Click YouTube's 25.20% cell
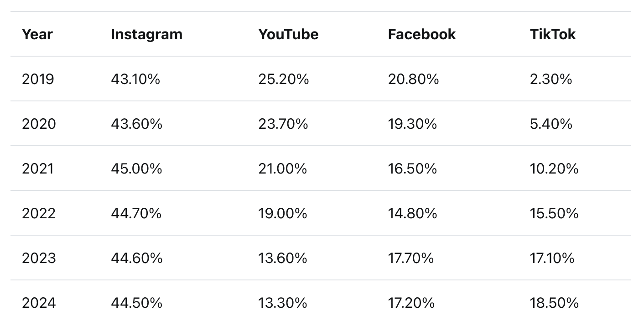The width and height of the screenshot is (644, 332). [283, 79]
